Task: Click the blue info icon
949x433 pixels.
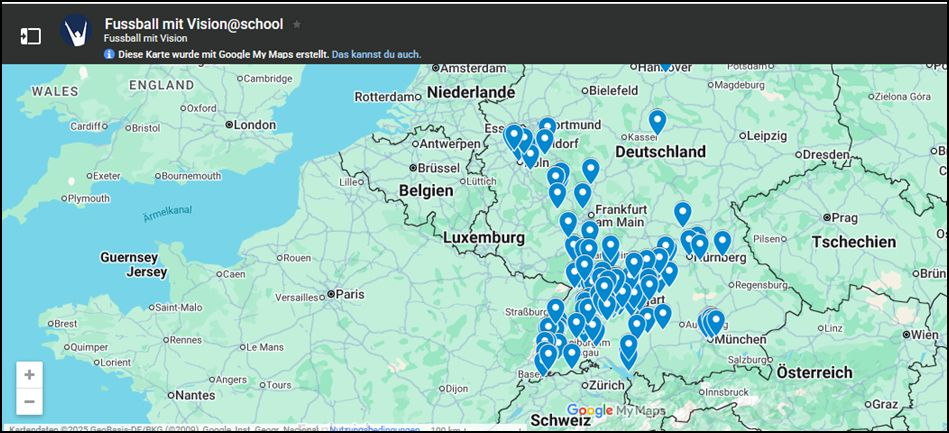Action: pos(109,54)
